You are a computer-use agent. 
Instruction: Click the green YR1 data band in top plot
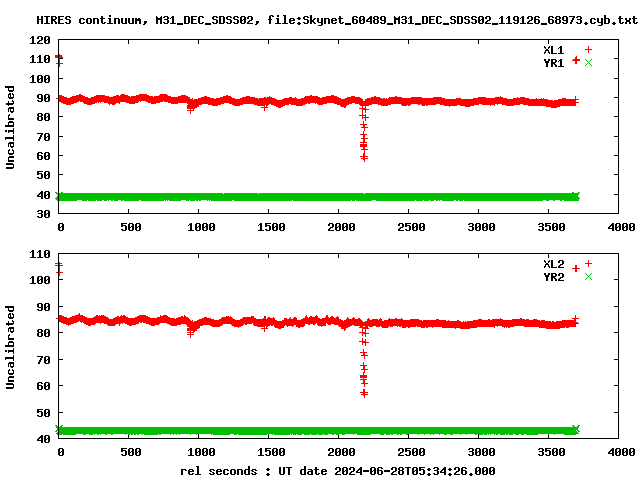318,197
